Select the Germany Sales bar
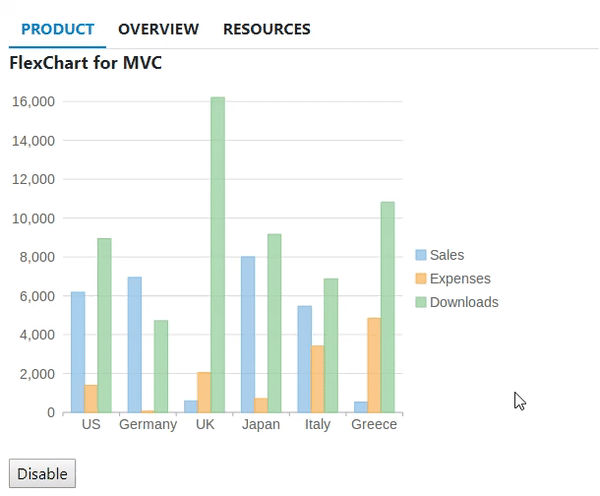The image size is (600, 496). click(134, 344)
